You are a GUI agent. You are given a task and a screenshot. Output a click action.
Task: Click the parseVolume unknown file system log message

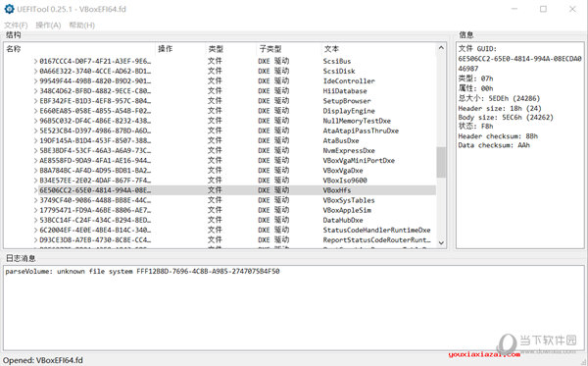[x=142, y=272]
